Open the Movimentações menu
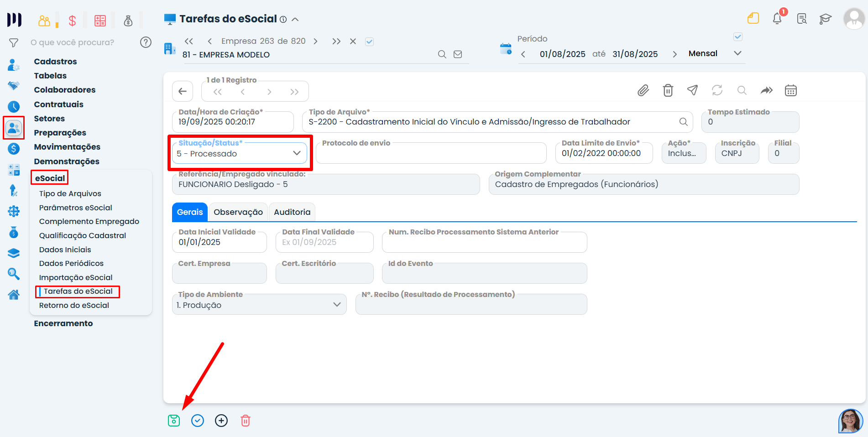Image resolution: width=868 pixels, height=437 pixels. tap(67, 147)
